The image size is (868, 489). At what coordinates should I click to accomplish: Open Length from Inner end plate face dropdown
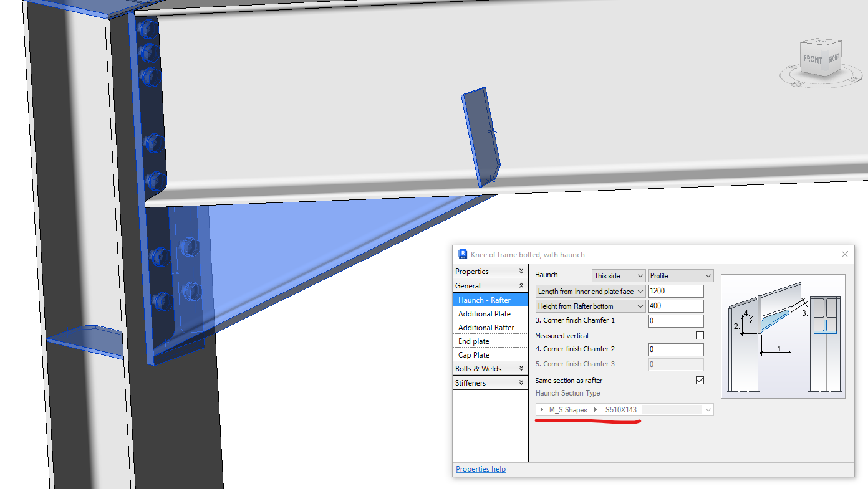591,292
